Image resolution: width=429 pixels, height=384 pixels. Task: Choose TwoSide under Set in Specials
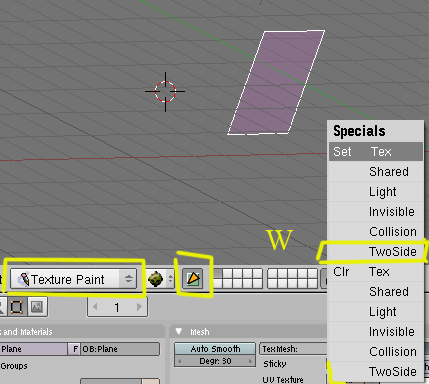(376, 252)
